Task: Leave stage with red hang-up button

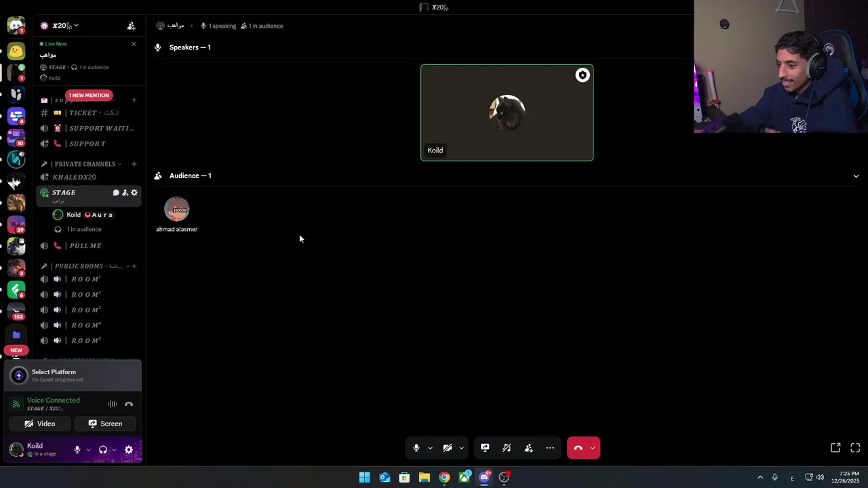Action: tap(578, 448)
